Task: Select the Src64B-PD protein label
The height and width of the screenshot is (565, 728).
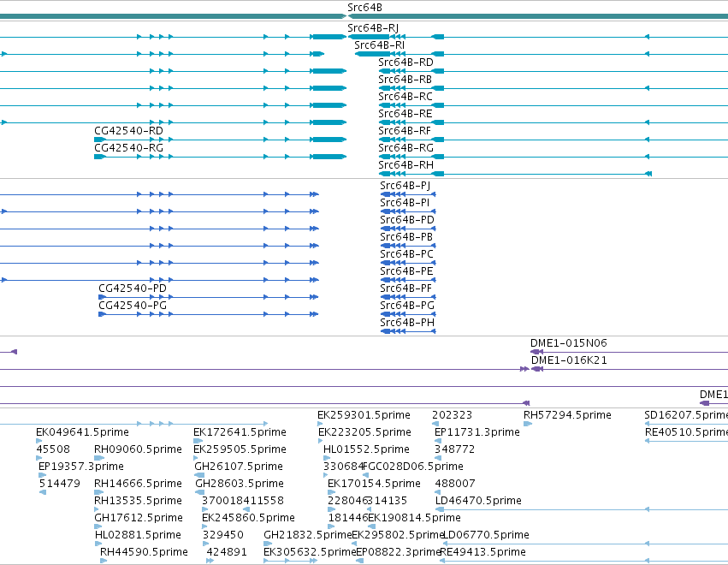Action: 407,220
